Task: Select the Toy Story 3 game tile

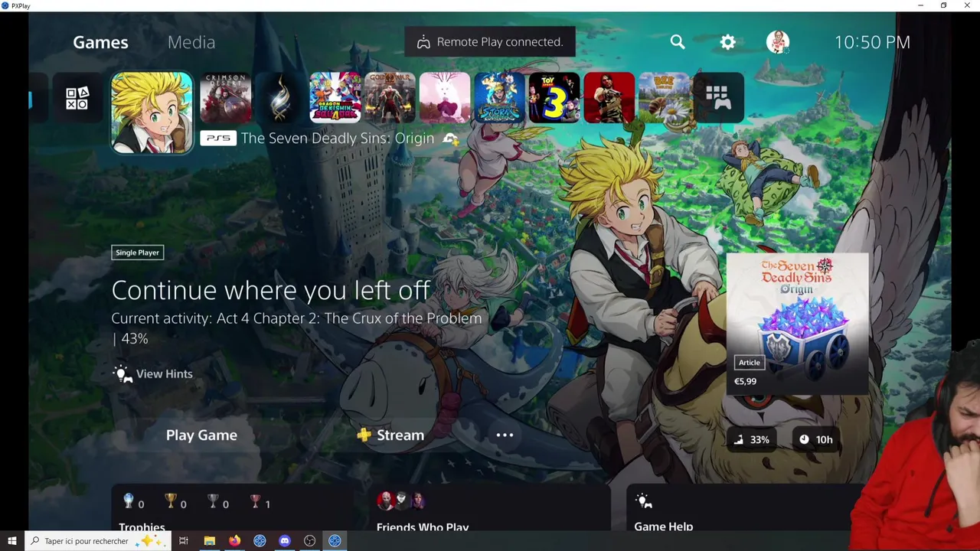Action: 554,98
